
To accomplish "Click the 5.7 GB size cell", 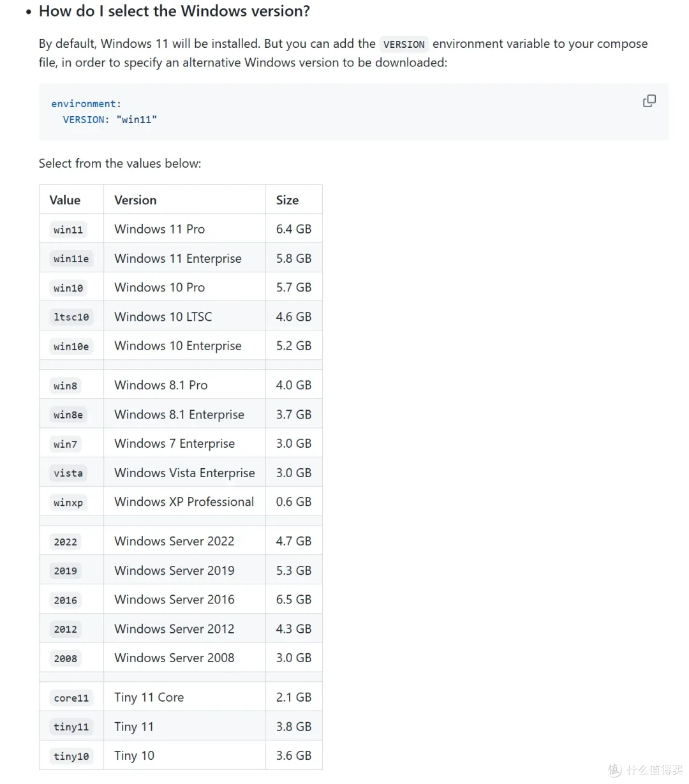I will click(294, 287).
